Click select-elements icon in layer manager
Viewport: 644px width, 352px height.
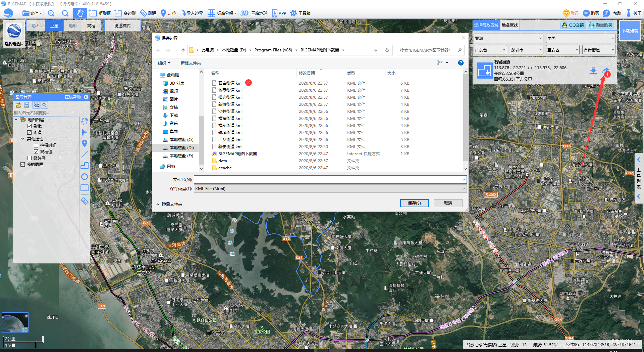click(x=36, y=105)
